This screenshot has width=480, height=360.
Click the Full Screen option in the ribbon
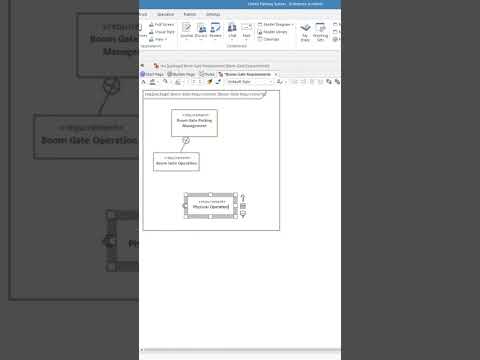[162, 25]
